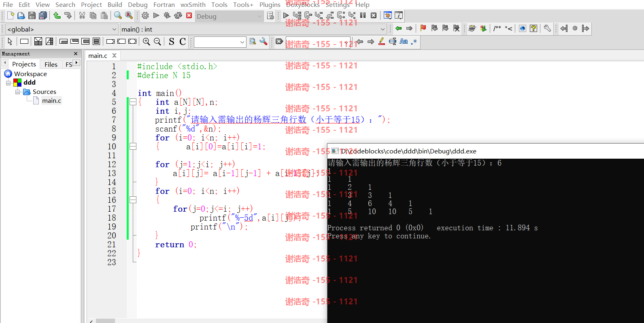This screenshot has height=323, width=644.
Task: Open the DoxyBlocks help question icon
Action: pos(533,28)
